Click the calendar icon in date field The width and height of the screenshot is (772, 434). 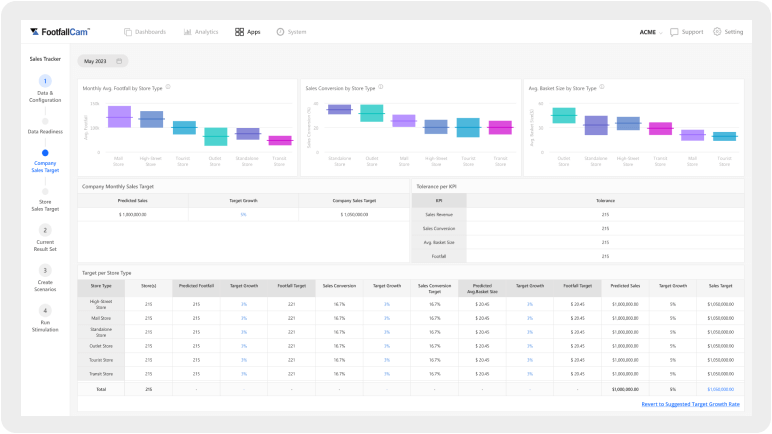[x=119, y=61]
